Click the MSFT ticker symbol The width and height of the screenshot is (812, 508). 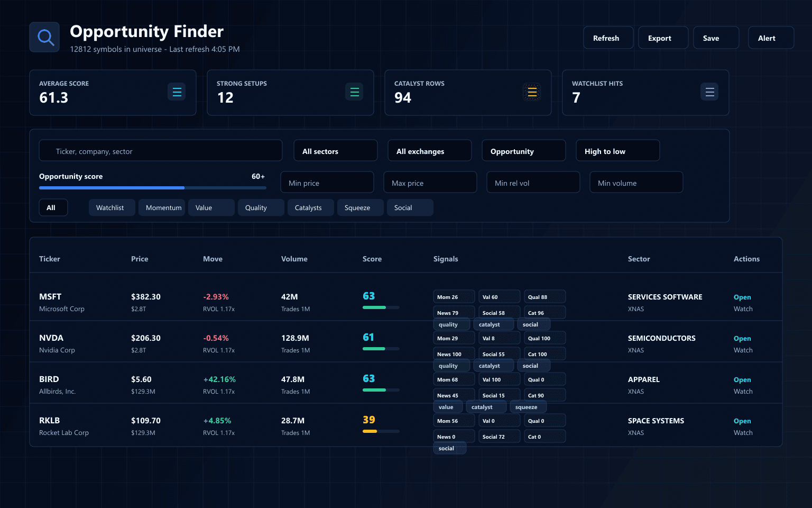click(50, 297)
